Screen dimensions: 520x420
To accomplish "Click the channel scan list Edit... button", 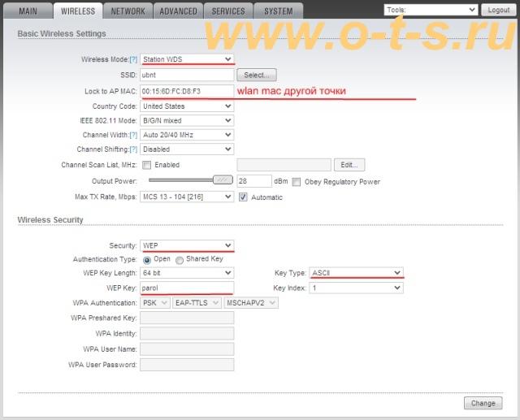I will (x=349, y=165).
